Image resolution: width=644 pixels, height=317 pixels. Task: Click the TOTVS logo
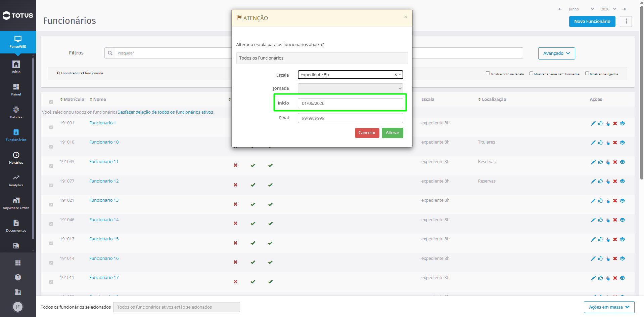pyautogui.click(x=18, y=15)
